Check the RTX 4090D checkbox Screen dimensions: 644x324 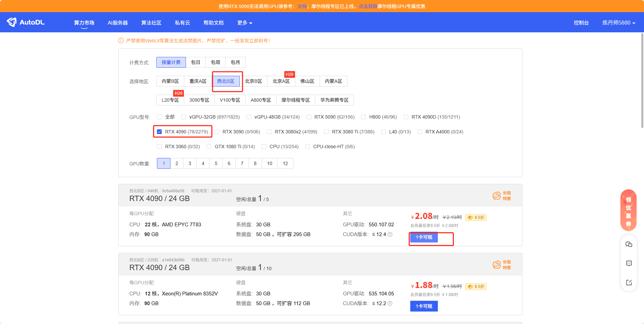tap(406, 117)
